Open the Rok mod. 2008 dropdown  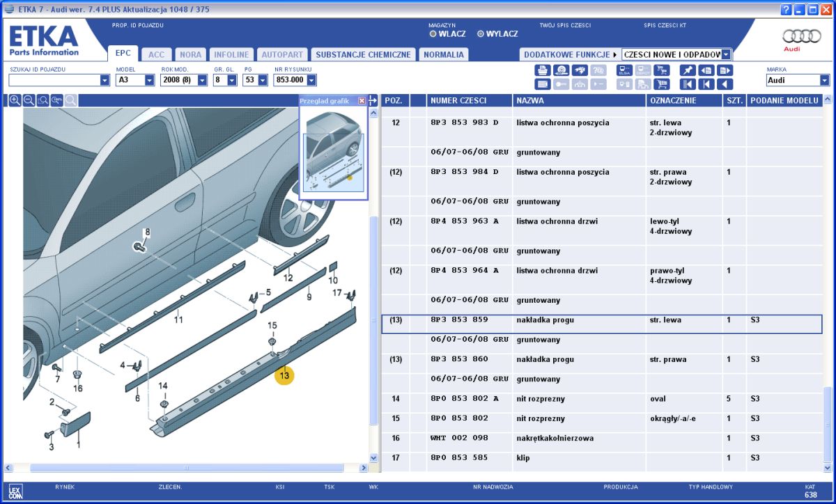pyautogui.click(x=203, y=80)
